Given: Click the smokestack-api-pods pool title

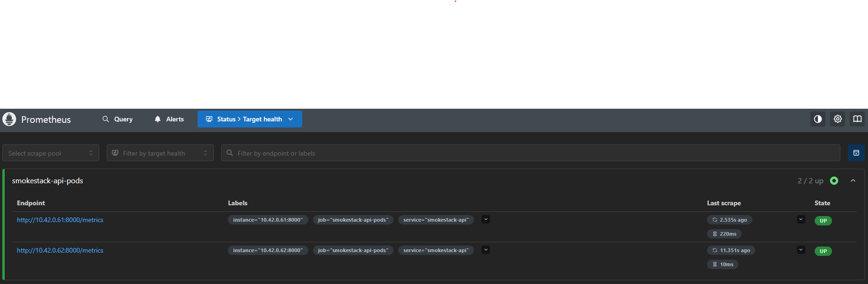Looking at the screenshot, I should coord(48,181).
